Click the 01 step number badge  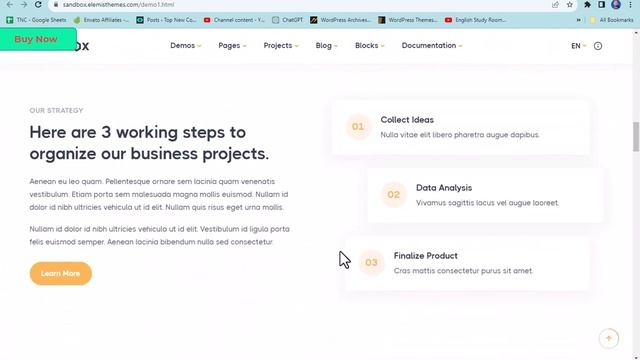[x=358, y=127]
